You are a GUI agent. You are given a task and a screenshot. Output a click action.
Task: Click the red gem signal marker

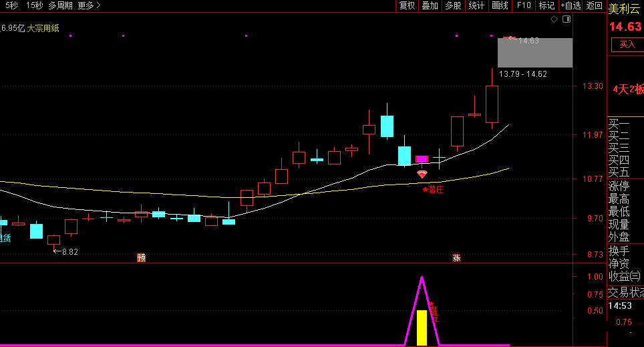click(x=422, y=175)
